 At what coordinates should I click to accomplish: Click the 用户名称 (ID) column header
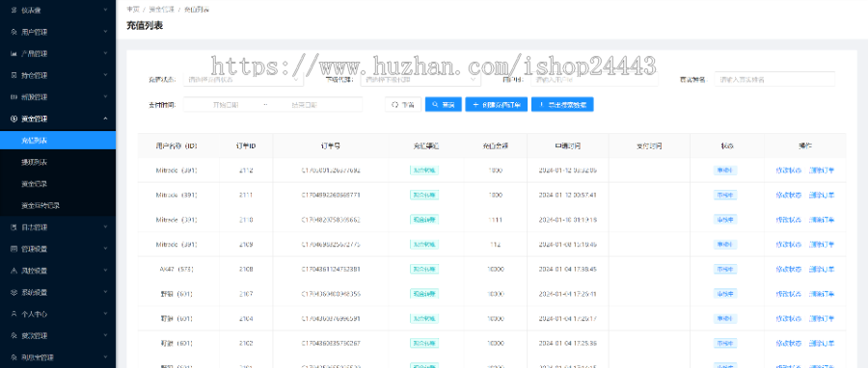click(x=176, y=146)
